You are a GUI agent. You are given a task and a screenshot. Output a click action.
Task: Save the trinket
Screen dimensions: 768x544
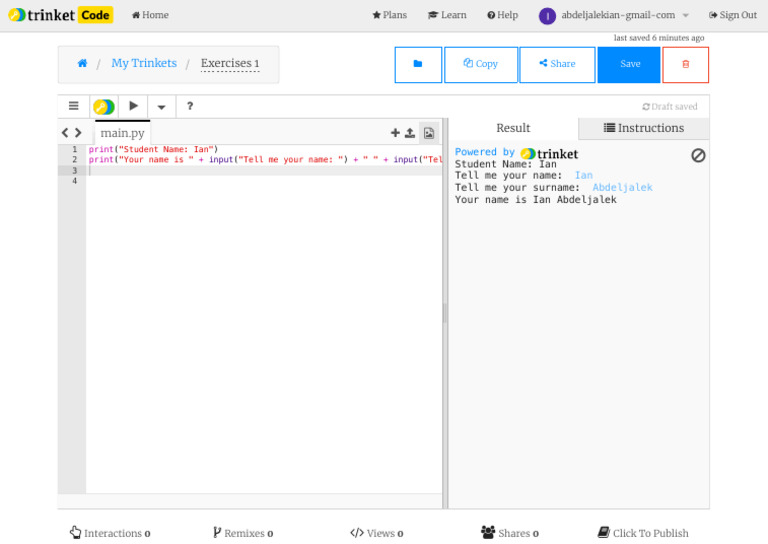[629, 65]
